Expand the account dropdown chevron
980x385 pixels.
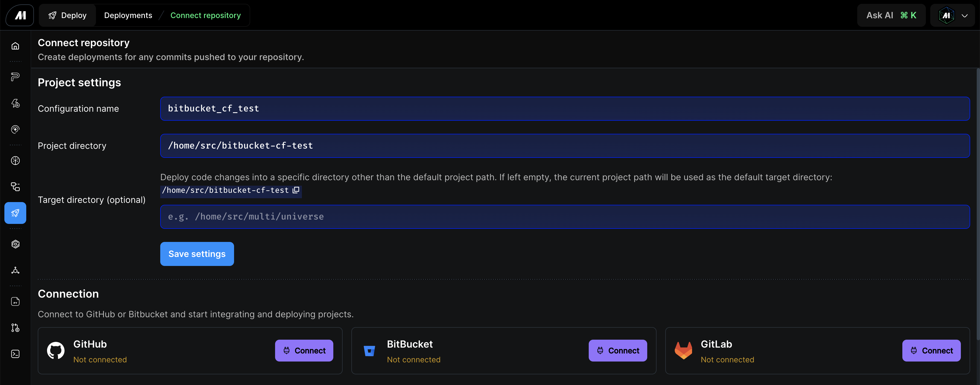click(x=964, y=16)
